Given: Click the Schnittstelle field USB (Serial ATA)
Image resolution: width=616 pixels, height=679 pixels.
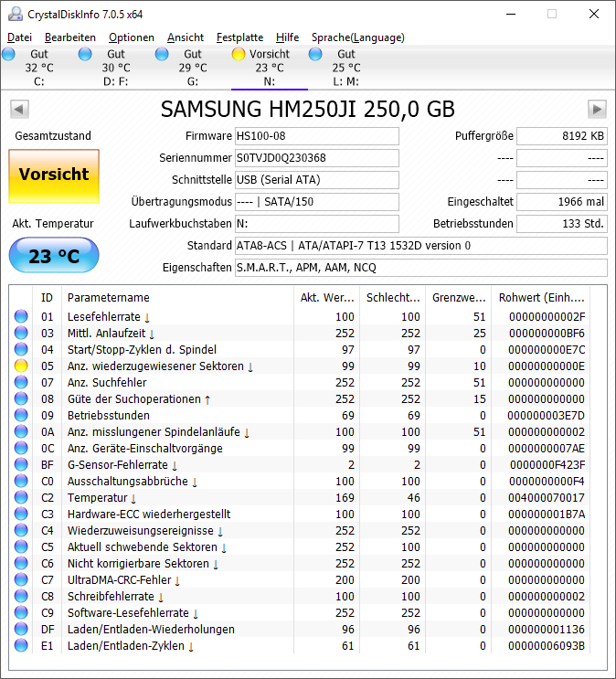Looking at the screenshot, I should pos(316,180).
